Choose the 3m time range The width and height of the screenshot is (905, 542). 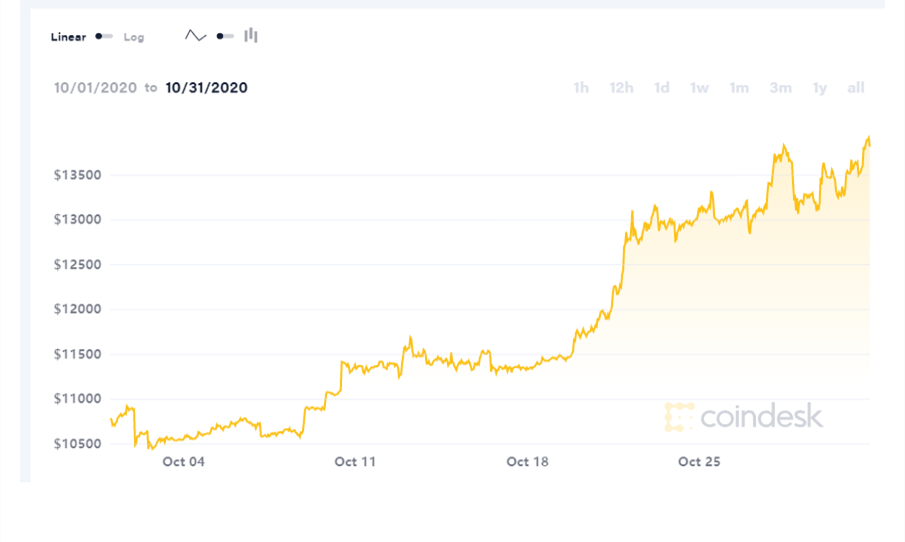[x=780, y=88]
